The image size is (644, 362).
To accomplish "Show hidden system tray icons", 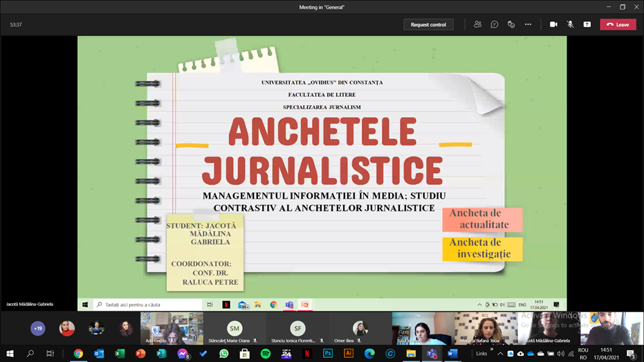I will (500, 354).
